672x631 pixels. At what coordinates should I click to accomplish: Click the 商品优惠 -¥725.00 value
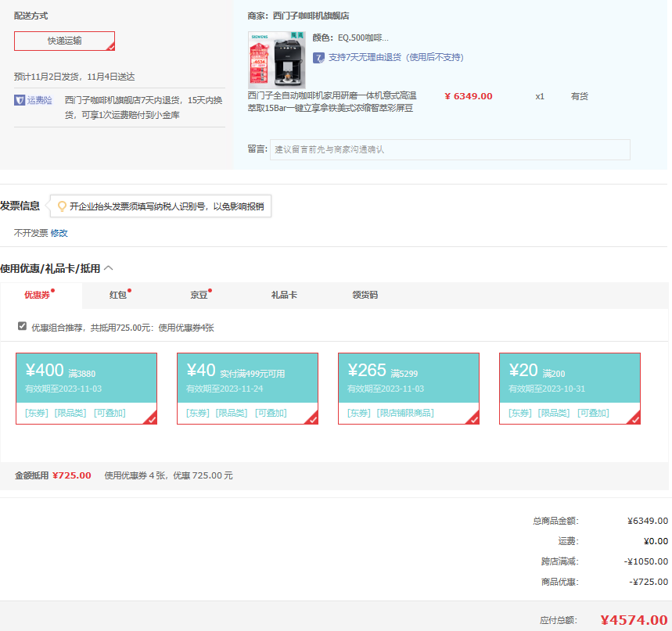coord(649,582)
